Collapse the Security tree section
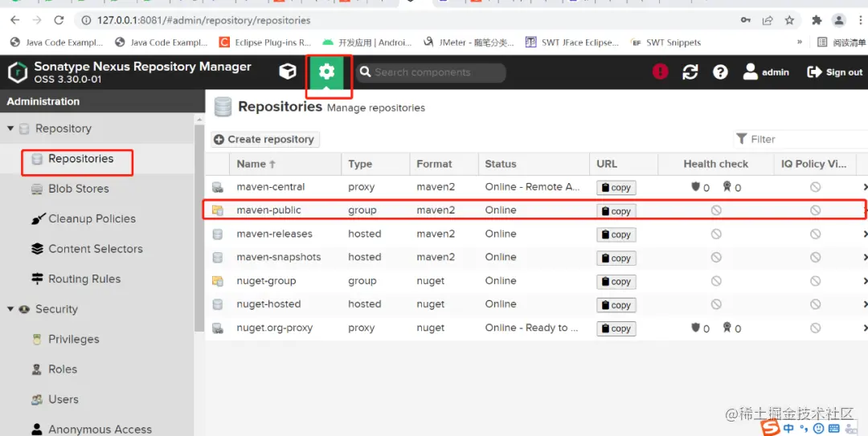 click(x=10, y=309)
